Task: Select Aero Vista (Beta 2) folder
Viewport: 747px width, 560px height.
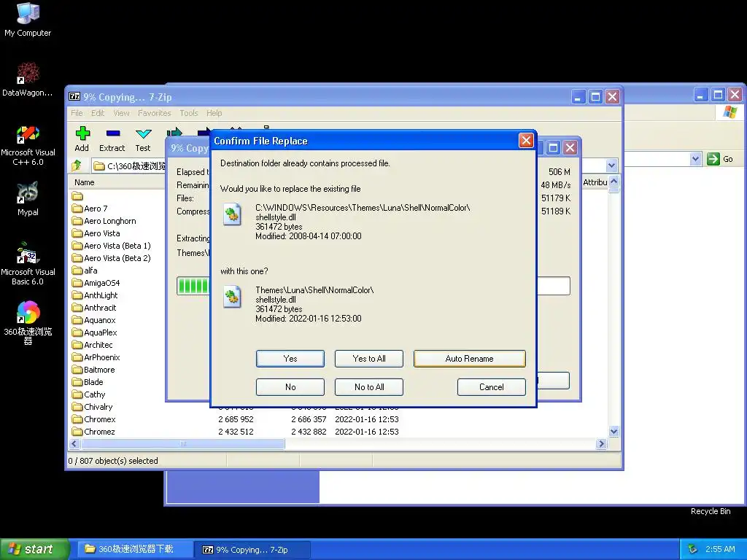Action: click(111, 258)
